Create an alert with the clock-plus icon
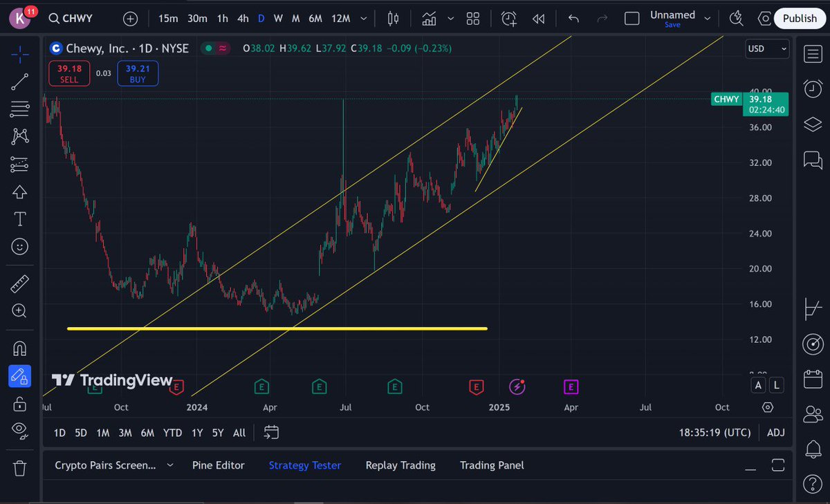Screen dimensions: 830x504 [x=509, y=19]
